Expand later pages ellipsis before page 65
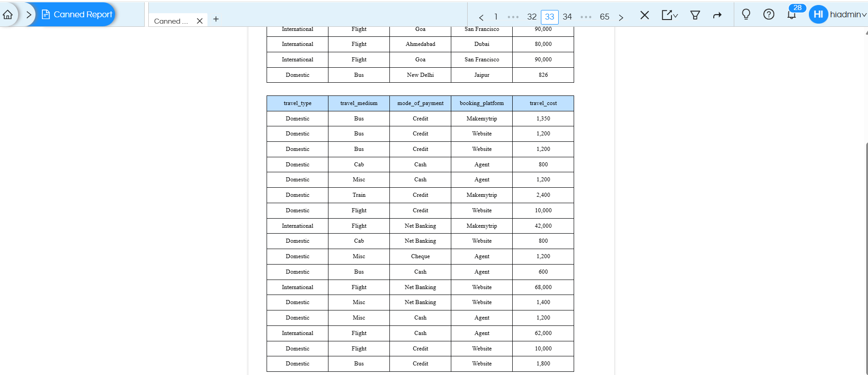The width and height of the screenshot is (868, 375). 586,17
